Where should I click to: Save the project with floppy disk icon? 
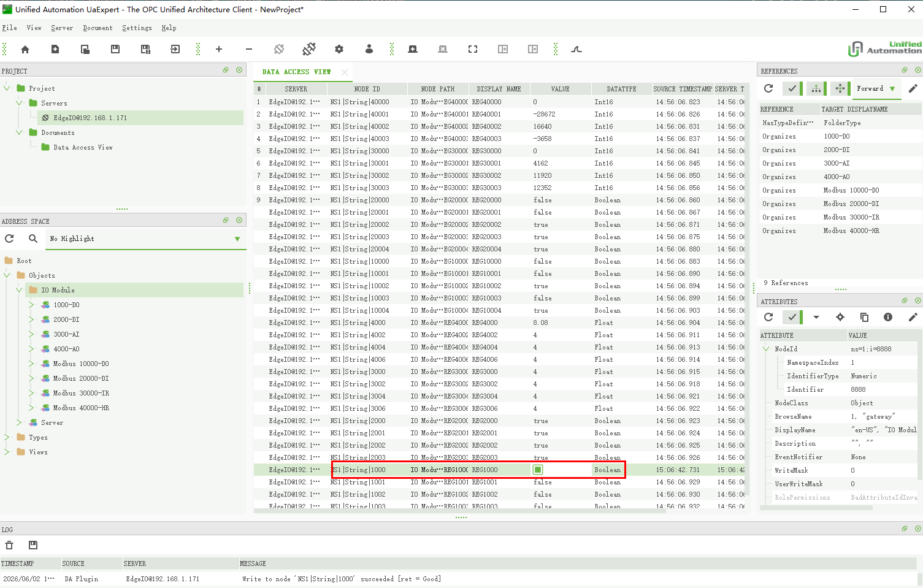[115, 49]
